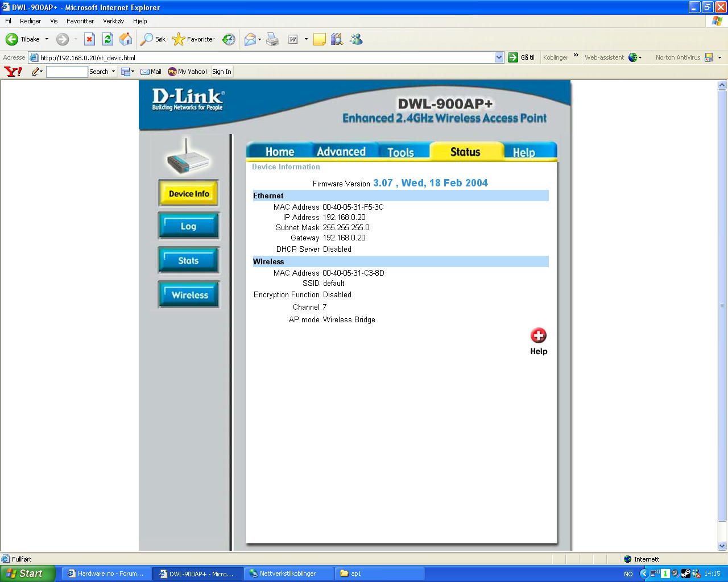The image size is (728, 582).
Task: Click the vertical scrollbar down arrow
Action: [x=722, y=546]
